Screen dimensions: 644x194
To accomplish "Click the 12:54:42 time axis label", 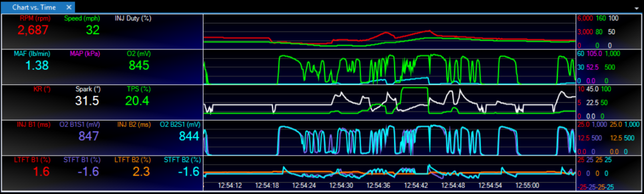I will point(416,185).
